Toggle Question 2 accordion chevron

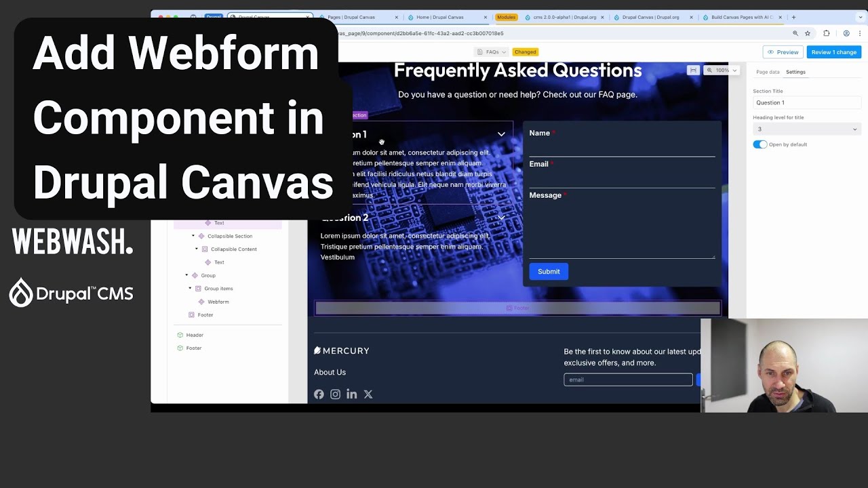(x=501, y=218)
